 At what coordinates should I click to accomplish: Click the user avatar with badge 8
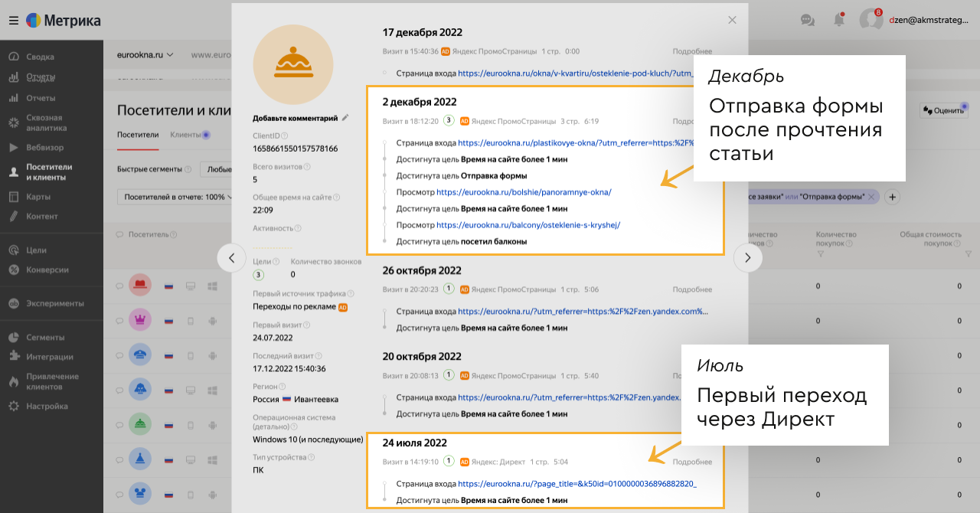pyautogui.click(x=871, y=21)
